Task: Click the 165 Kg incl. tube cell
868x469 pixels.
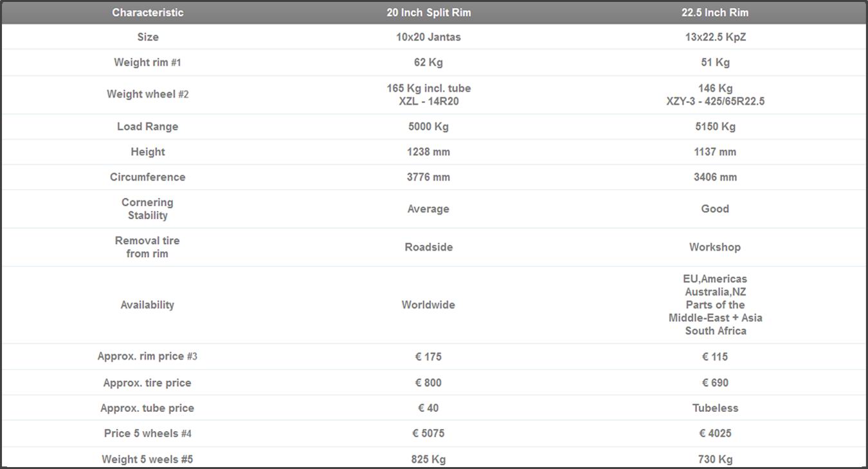Action: [428, 88]
